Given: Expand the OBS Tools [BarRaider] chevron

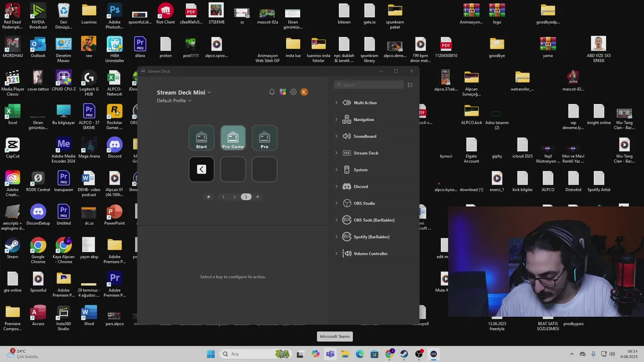Looking at the screenshot, I should pos(337,220).
